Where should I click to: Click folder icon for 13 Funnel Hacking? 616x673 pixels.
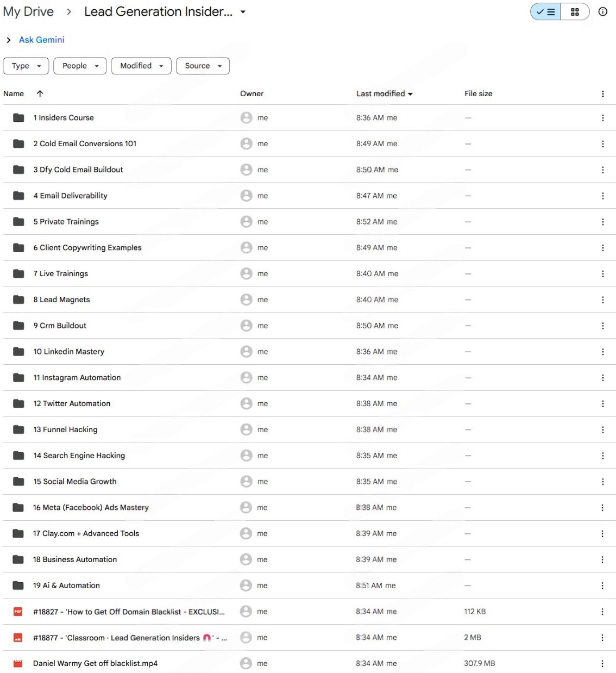18,429
